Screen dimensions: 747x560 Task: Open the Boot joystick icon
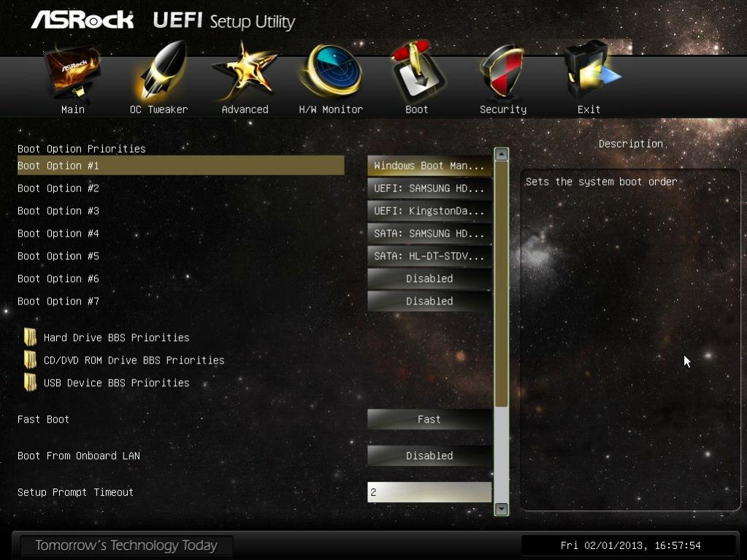[x=417, y=71]
